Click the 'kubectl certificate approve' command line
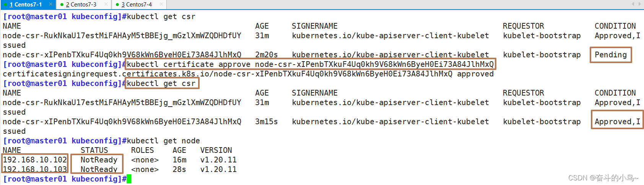 [310, 64]
